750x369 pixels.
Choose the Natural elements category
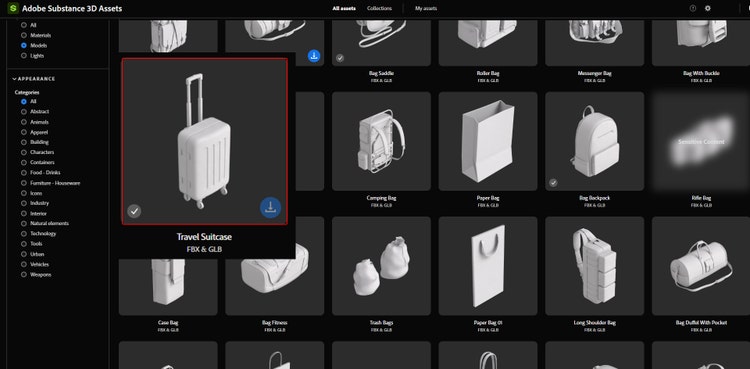[24, 224]
